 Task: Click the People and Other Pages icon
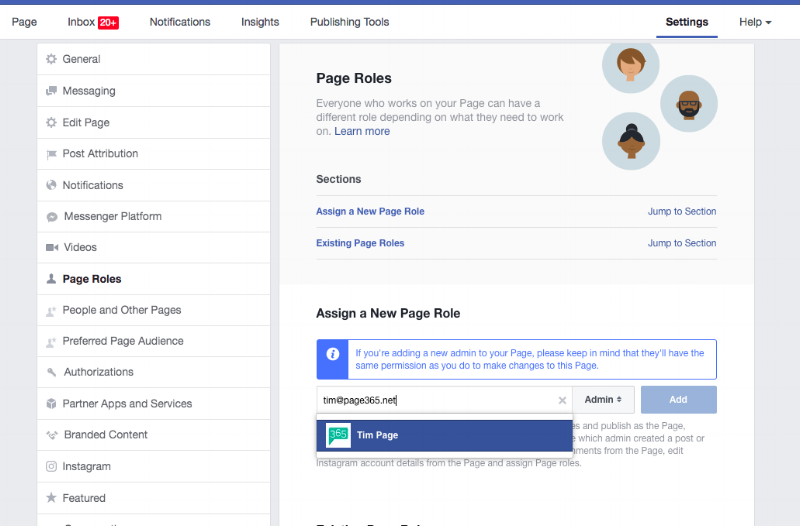click(51, 311)
